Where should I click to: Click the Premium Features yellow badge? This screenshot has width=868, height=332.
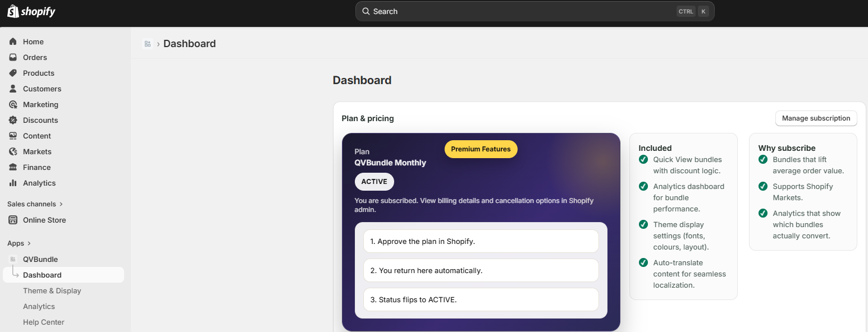point(481,149)
